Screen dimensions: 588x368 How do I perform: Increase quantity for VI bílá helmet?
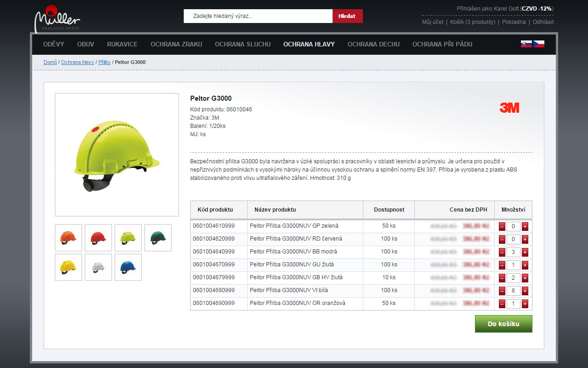525,291
